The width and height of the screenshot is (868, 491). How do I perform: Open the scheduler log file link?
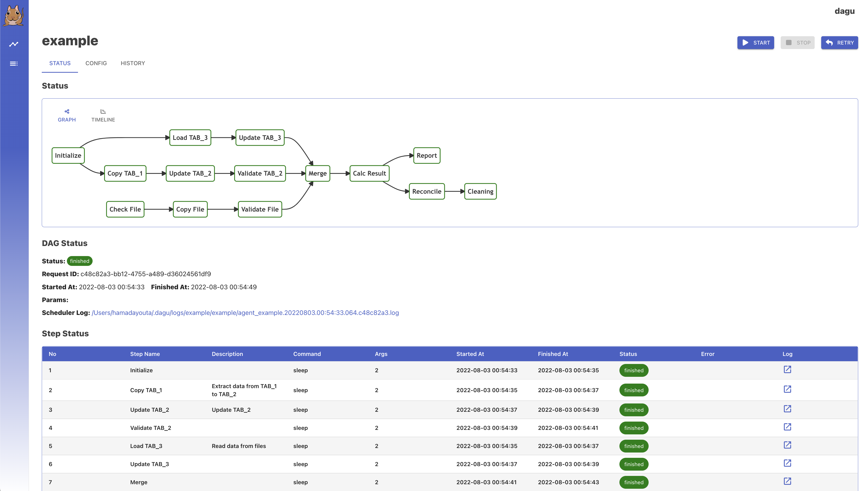coord(245,313)
